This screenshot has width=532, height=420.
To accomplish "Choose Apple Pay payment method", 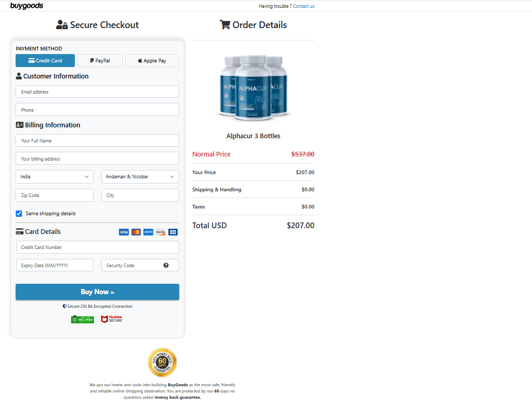I will 152,61.
